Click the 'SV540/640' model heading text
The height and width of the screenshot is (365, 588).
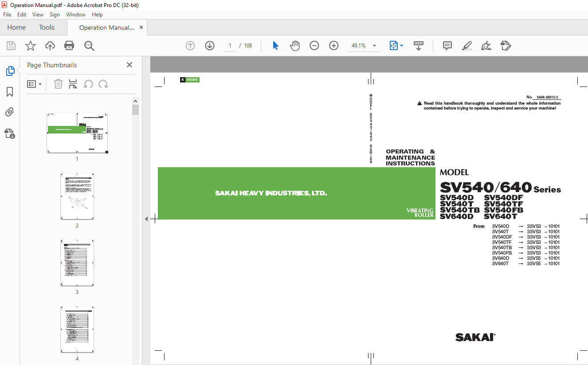point(486,187)
